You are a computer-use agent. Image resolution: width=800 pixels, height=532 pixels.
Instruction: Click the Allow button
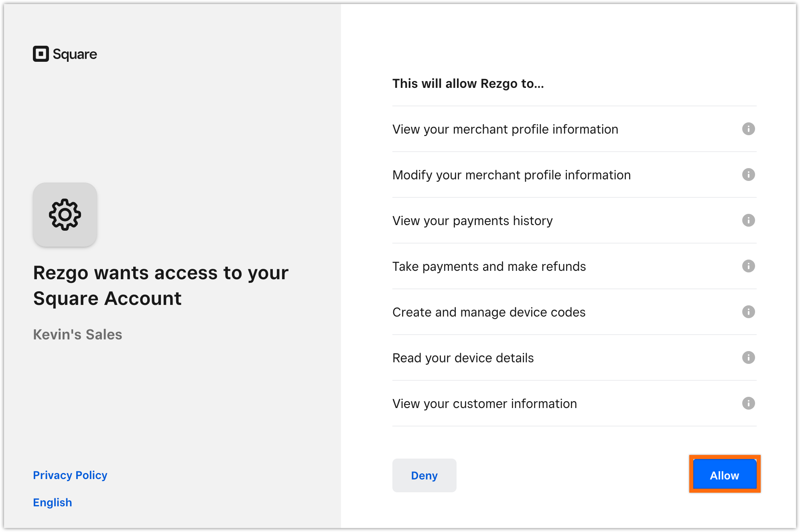(x=725, y=475)
